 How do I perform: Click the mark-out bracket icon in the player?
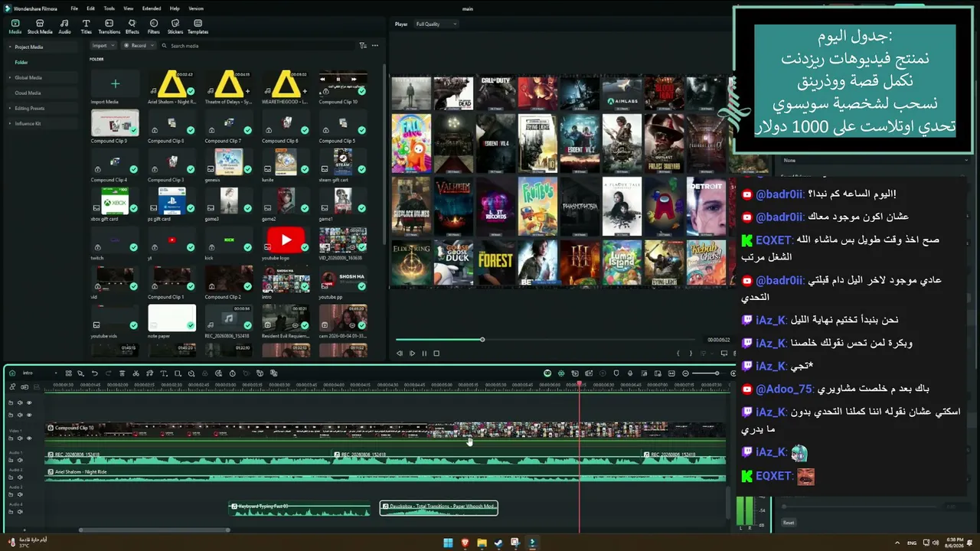tap(691, 354)
